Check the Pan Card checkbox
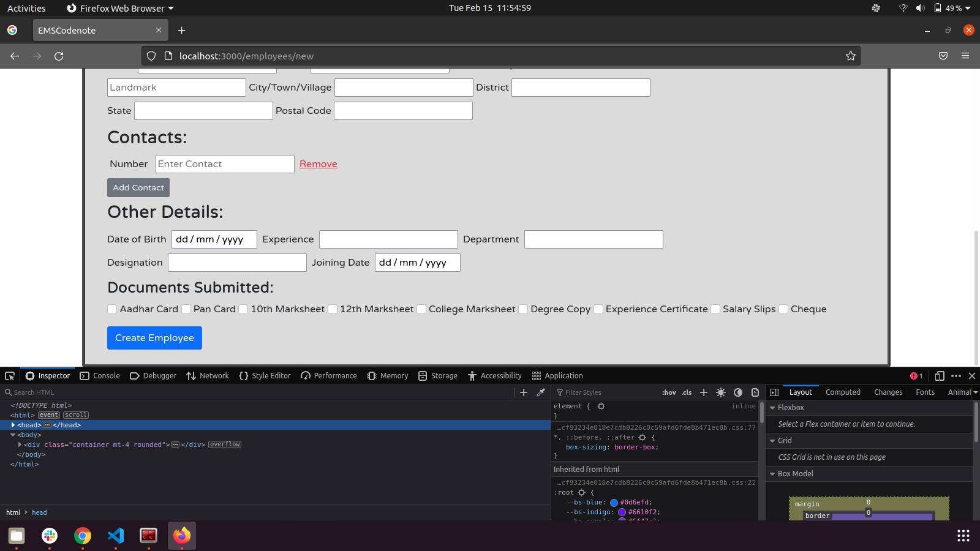Viewport: 980px width, 551px height. click(186, 309)
